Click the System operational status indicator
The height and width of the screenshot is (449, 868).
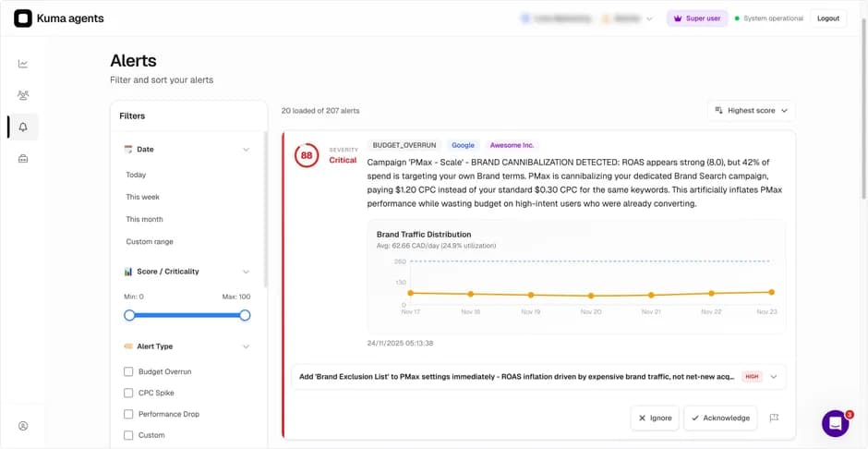768,18
